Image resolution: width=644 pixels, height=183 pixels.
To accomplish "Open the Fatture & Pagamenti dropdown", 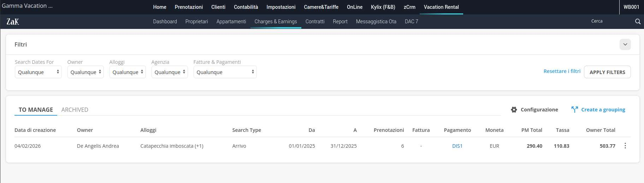I will (x=225, y=72).
